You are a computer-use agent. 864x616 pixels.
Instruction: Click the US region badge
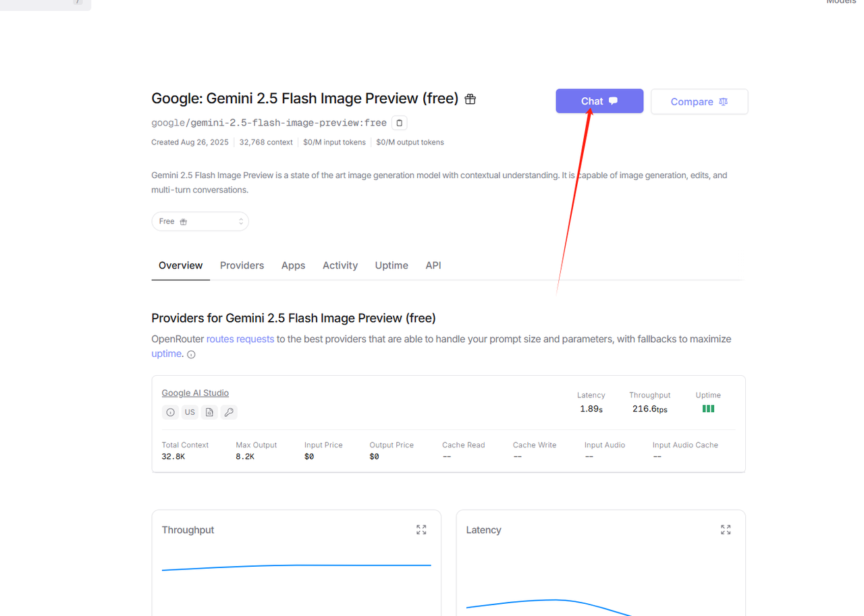(x=190, y=412)
